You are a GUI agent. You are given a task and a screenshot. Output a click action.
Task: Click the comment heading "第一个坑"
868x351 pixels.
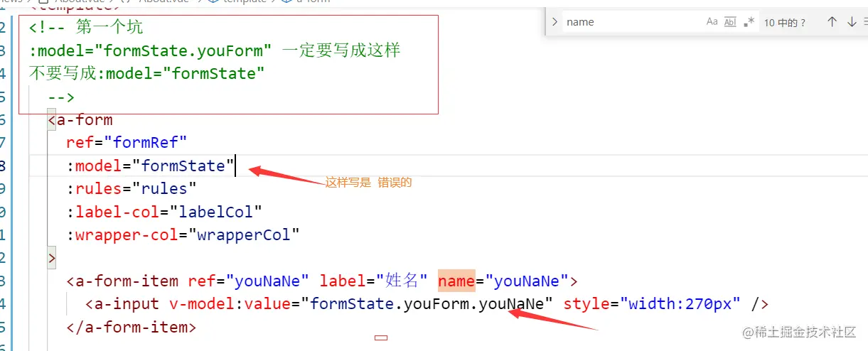(109, 28)
